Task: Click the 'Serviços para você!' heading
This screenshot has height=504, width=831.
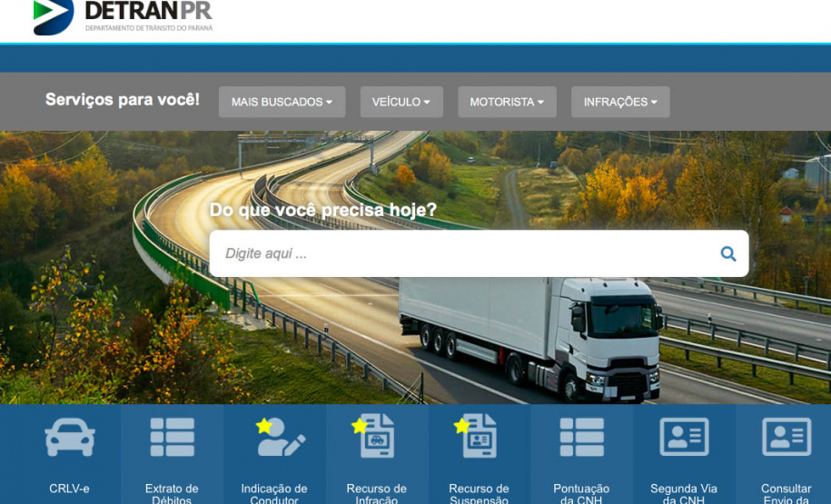Action: coord(123,100)
